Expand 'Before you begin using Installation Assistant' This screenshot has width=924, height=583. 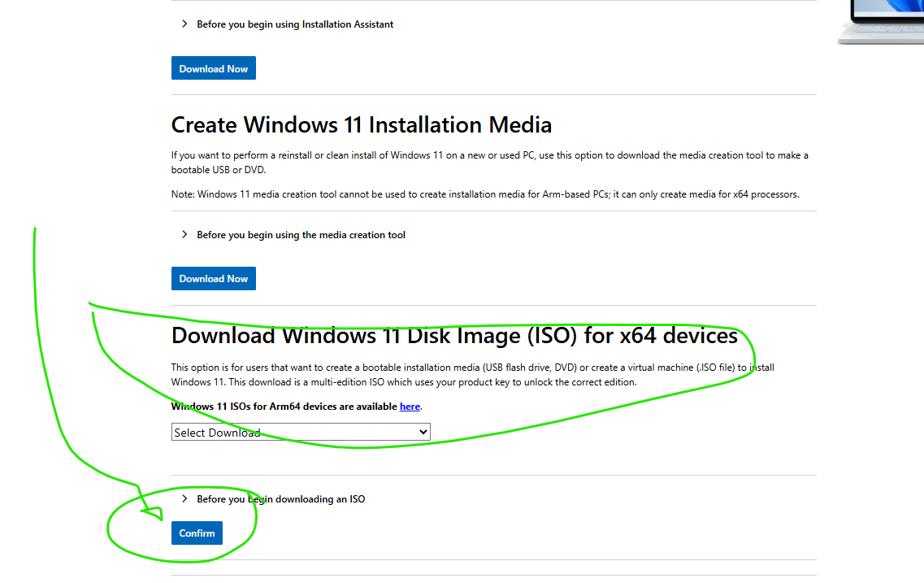(x=288, y=24)
